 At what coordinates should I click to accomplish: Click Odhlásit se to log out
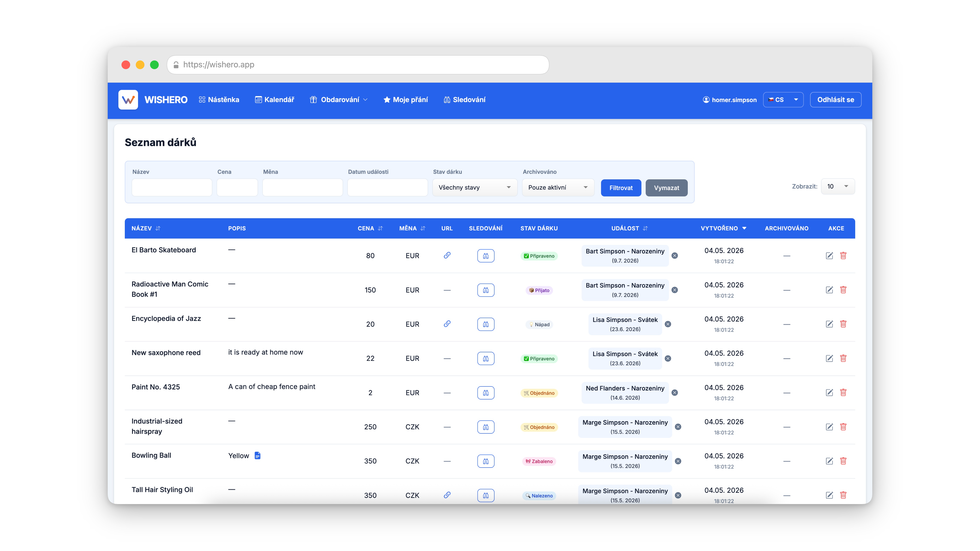click(x=836, y=100)
